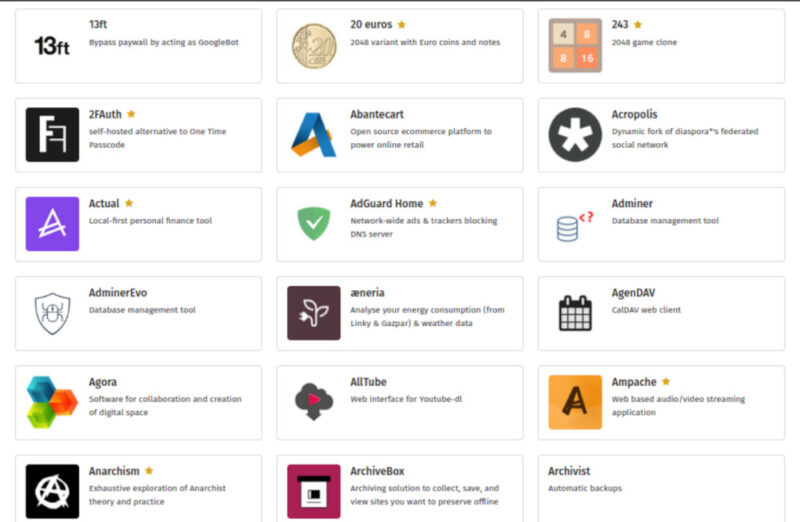The image size is (800, 522).
Task: Open the æneria title link
Action: (x=367, y=293)
